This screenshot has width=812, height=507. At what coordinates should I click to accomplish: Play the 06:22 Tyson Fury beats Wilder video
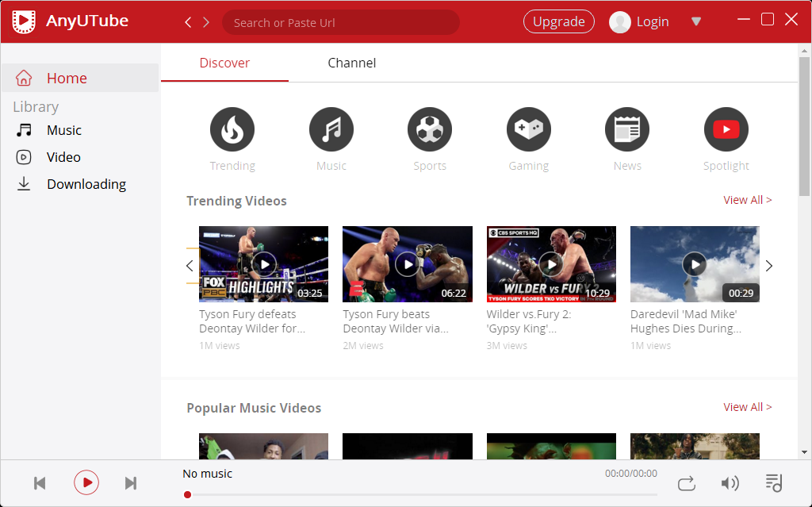(408, 264)
